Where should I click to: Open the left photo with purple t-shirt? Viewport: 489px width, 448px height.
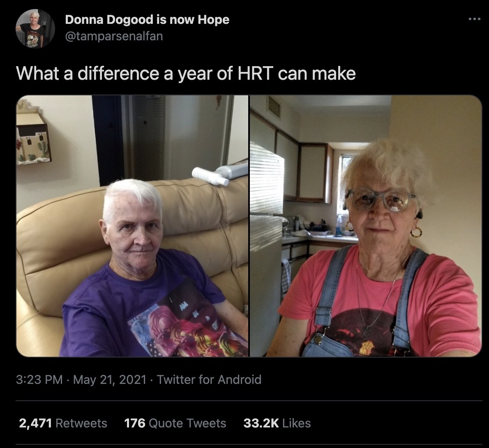tap(132, 226)
